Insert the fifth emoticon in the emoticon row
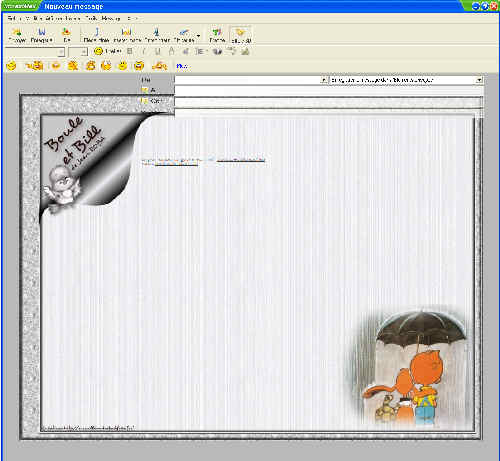 91,66
